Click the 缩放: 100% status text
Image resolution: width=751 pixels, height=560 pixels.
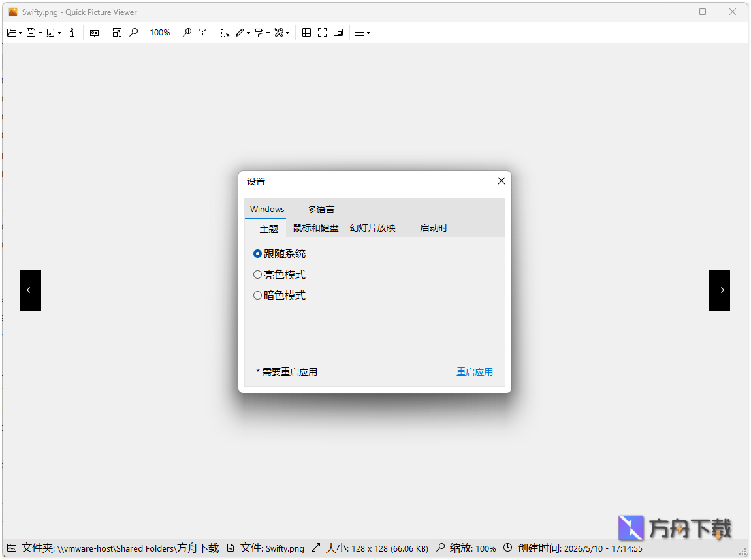click(473, 548)
